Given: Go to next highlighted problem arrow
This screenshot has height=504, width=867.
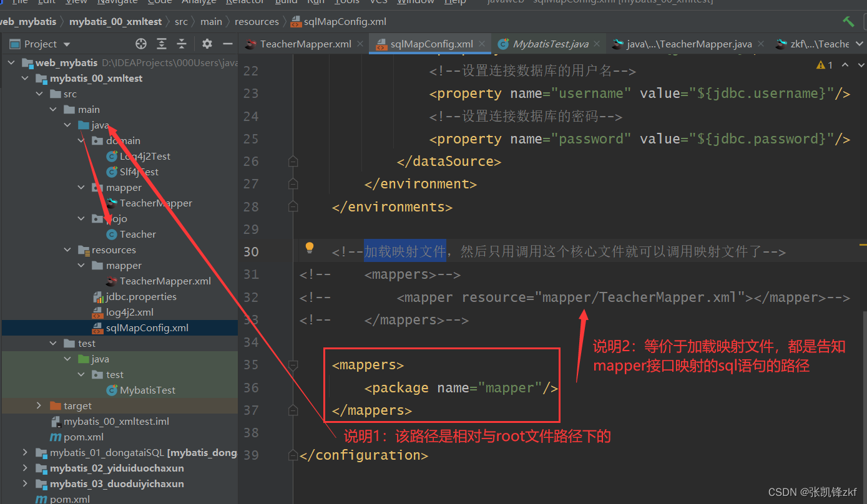Looking at the screenshot, I should (x=861, y=65).
